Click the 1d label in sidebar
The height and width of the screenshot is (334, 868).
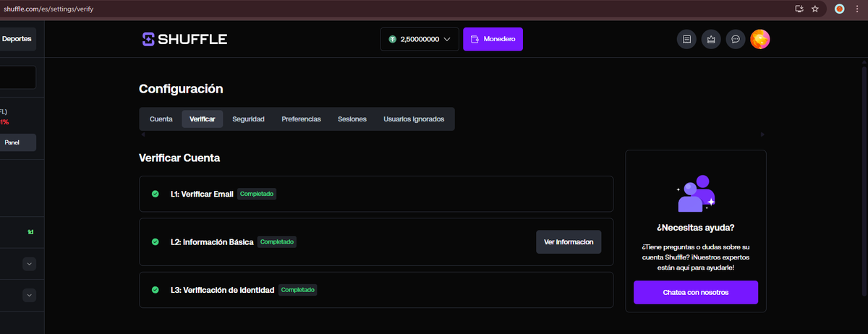coord(30,232)
